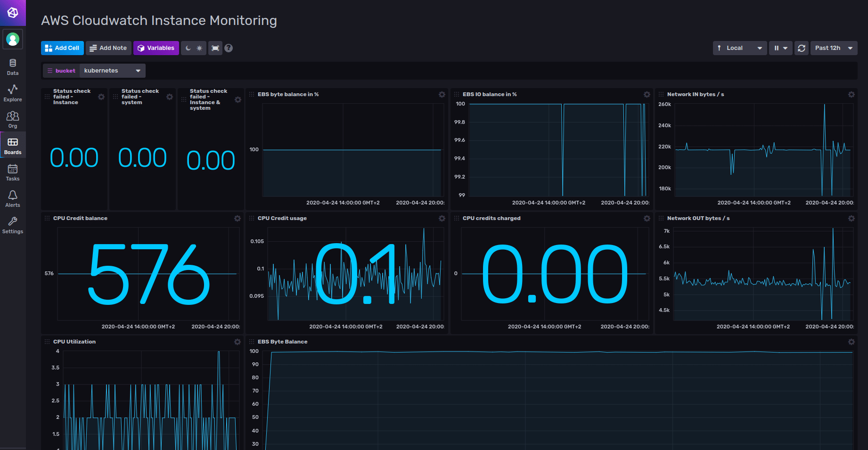The height and width of the screenshot is (450, 868).
Task: Click the Add Cell button
Action: [62, 48]
